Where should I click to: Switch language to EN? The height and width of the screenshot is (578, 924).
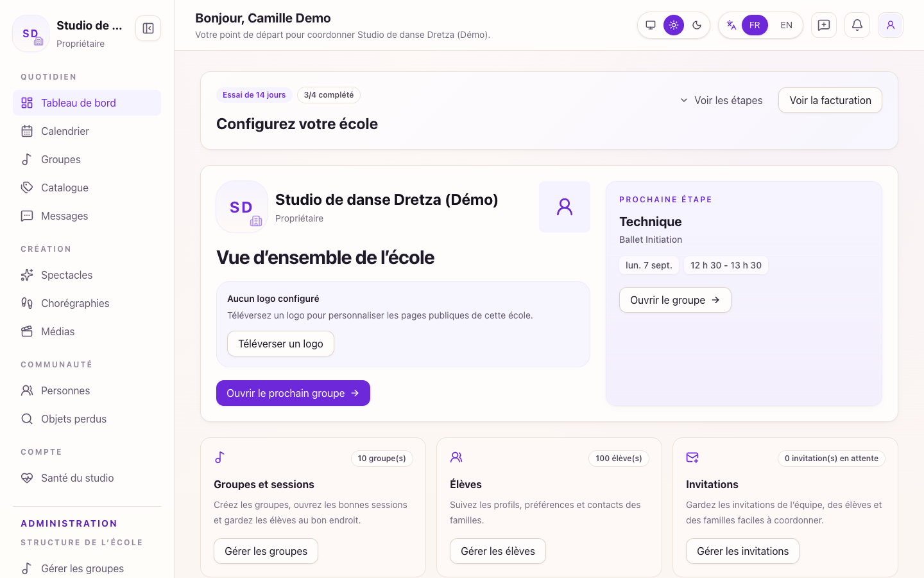787,25
